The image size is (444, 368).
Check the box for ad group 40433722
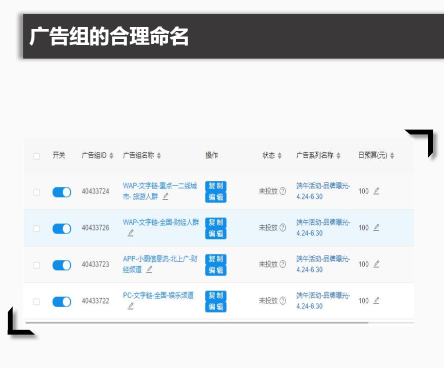coord(37,302)
